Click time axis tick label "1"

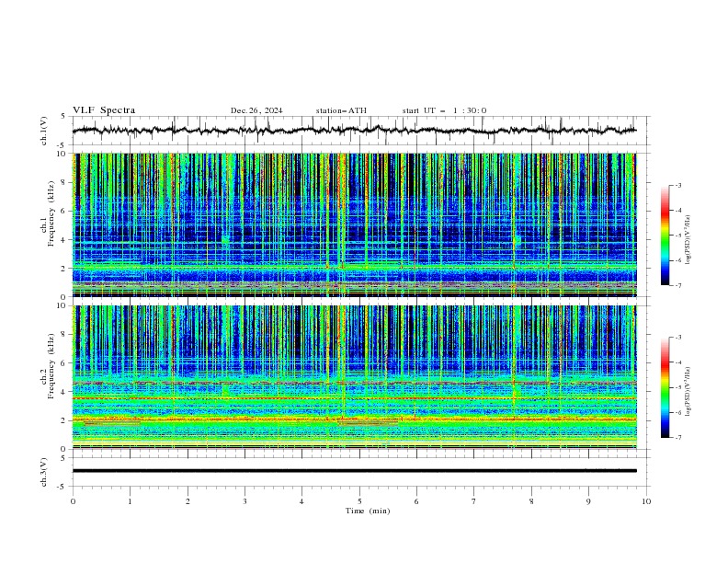pos(130,501)
